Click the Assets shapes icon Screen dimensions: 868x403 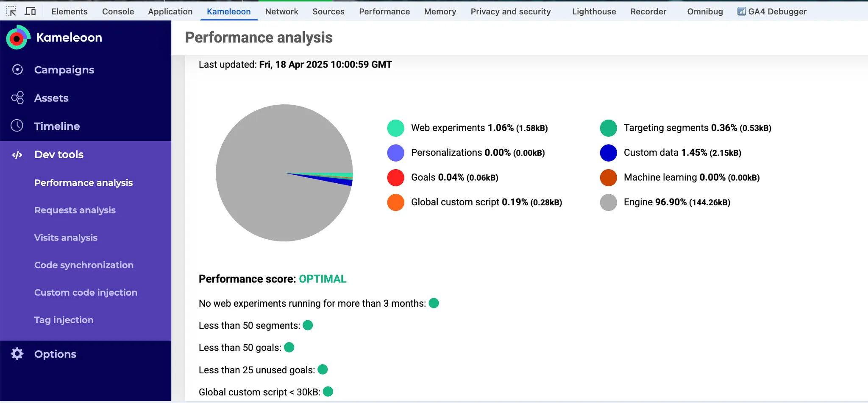click(x=17, y=98)
